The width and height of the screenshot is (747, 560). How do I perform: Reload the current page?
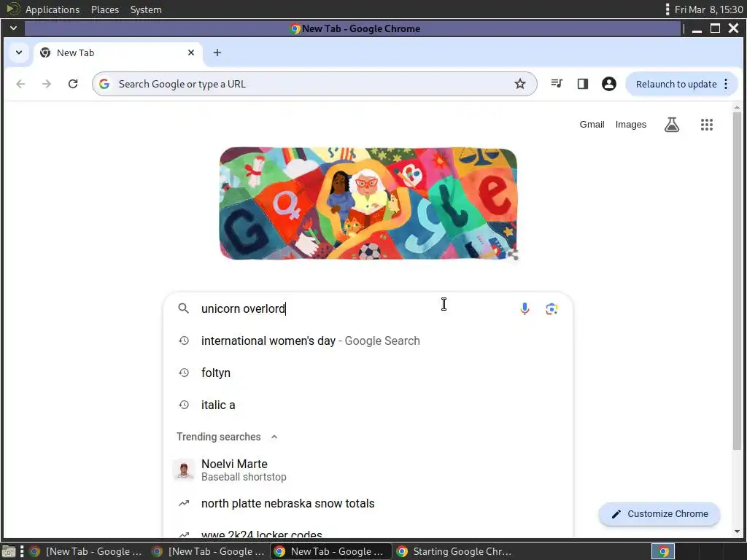(73, 85)
